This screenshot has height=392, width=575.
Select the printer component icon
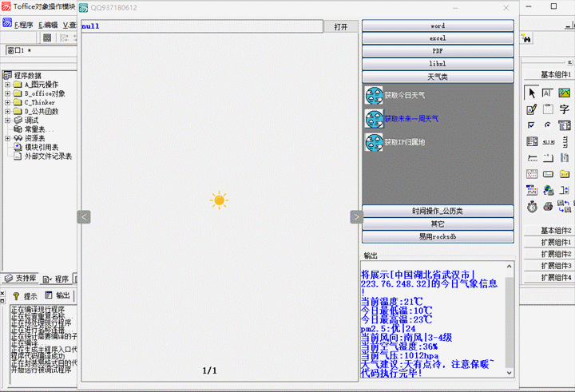point(548,206)
